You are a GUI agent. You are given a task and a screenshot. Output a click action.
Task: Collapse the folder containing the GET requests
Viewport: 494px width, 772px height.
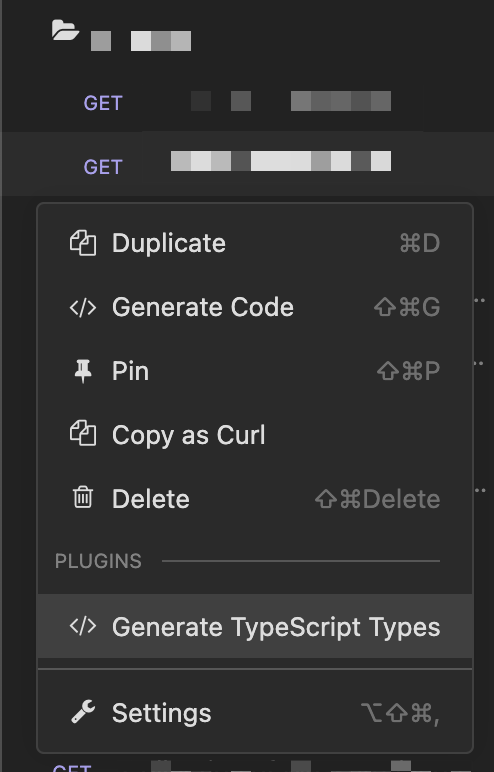pos(121,35)
